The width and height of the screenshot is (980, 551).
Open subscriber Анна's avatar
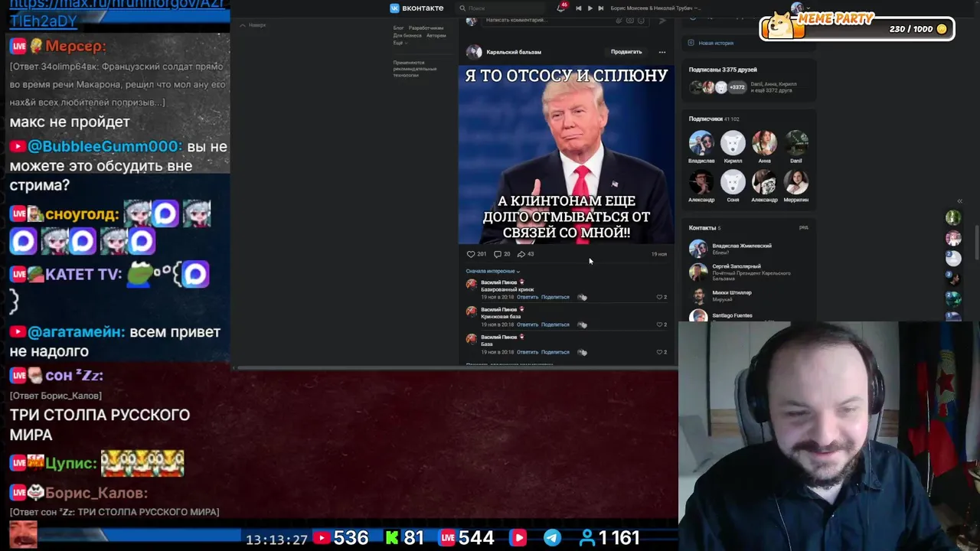764,143
